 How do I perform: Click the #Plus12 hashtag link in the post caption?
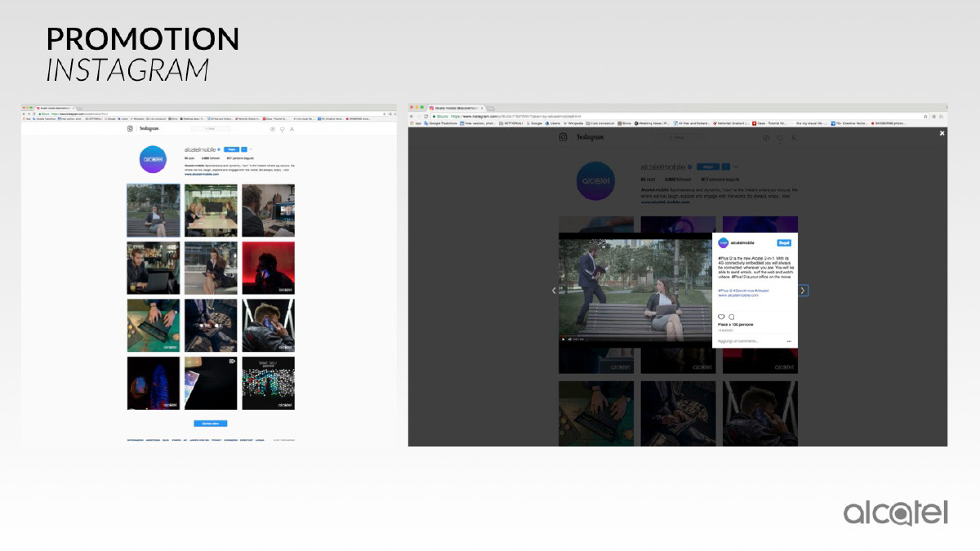(x=726, y=290)
